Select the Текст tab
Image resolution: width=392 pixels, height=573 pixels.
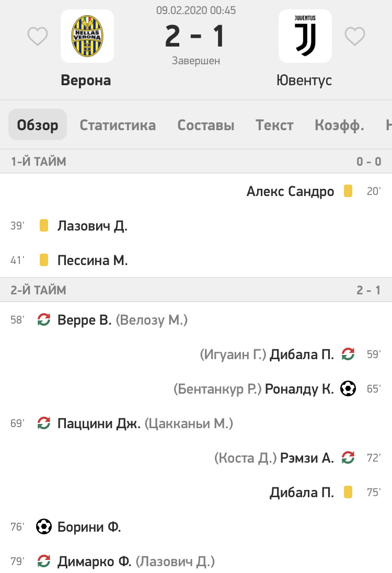(274, 125)
